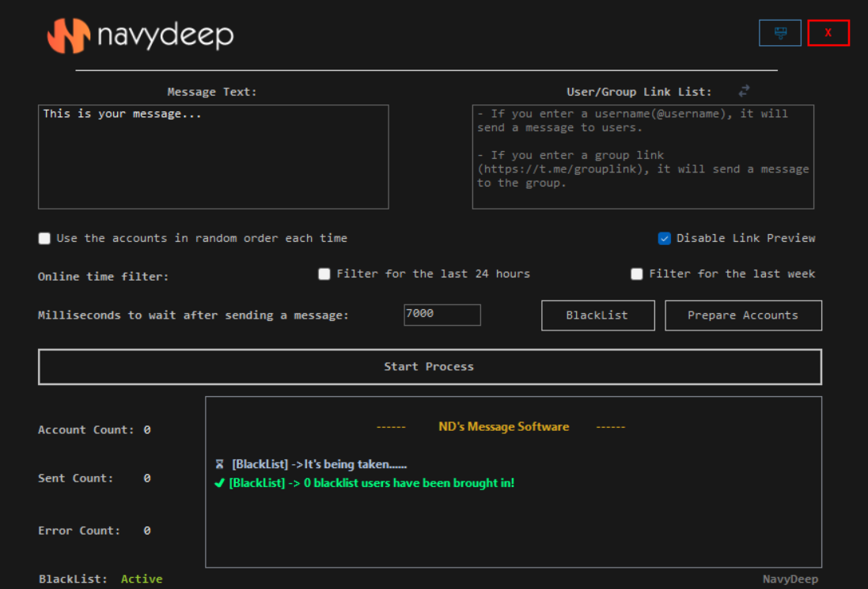Click the Message Text label

click(212, 92)
